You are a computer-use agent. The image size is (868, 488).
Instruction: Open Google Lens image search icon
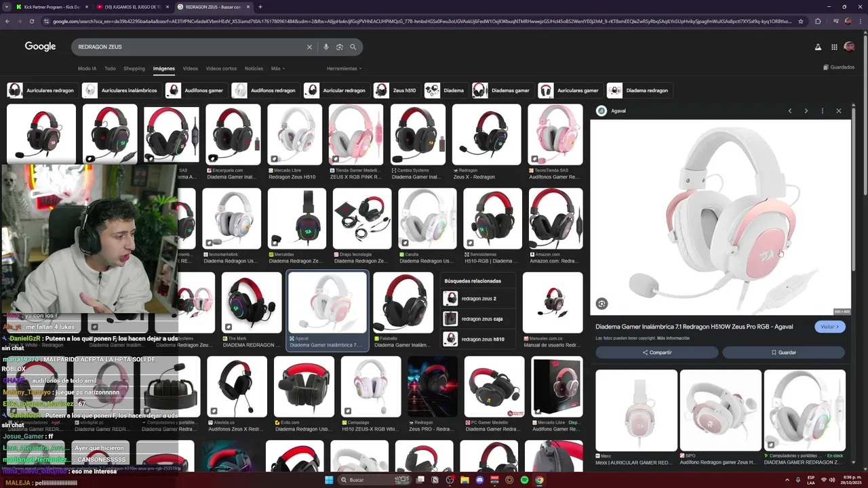340,47
